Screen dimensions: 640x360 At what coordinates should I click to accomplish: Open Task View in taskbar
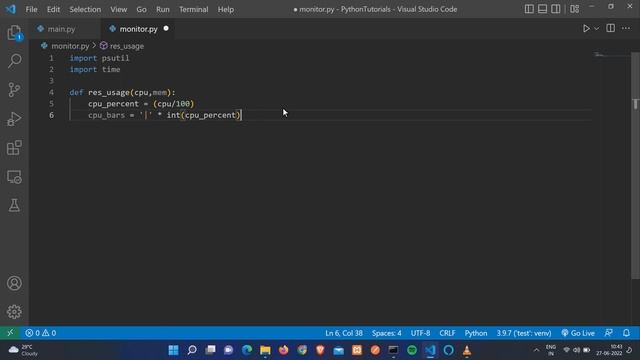click(x=210, y=350)
